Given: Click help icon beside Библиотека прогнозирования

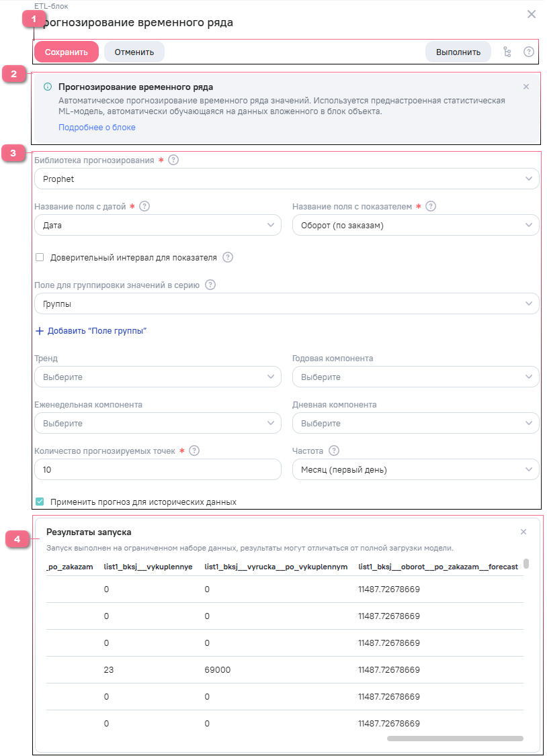Looking at the screenshot, I should pyautogui.click(x=173, y=160).
